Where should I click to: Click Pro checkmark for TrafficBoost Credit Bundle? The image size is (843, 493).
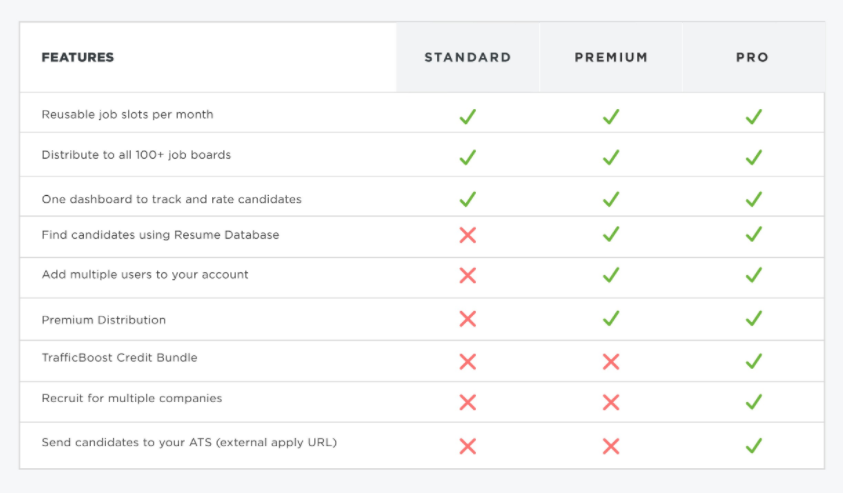point(754,361)
